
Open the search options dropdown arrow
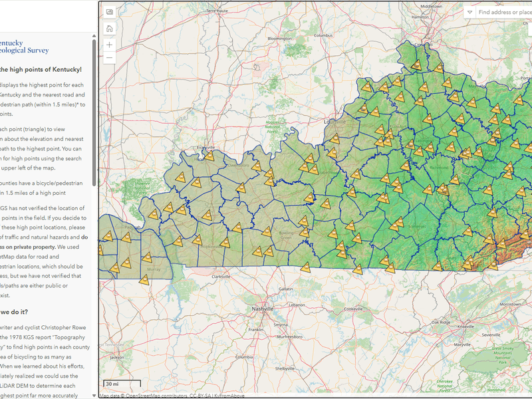tap(470, 11)
